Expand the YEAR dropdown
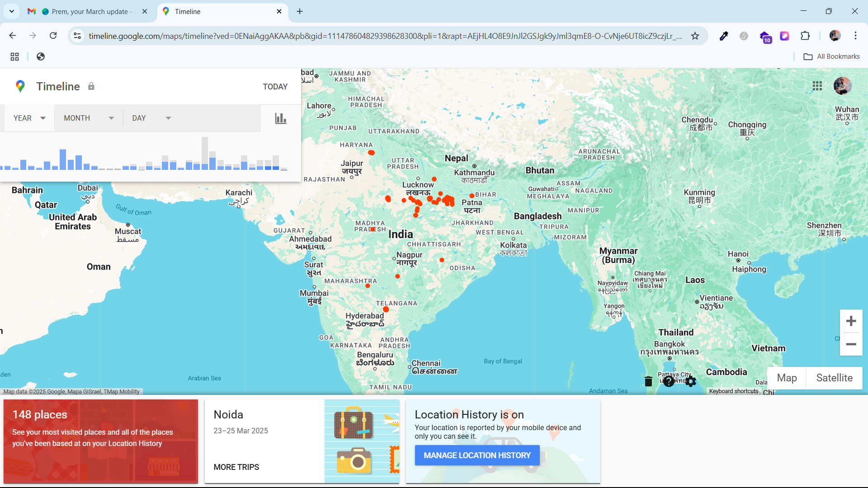Screen dimensions: 868x488 [29, 118]
